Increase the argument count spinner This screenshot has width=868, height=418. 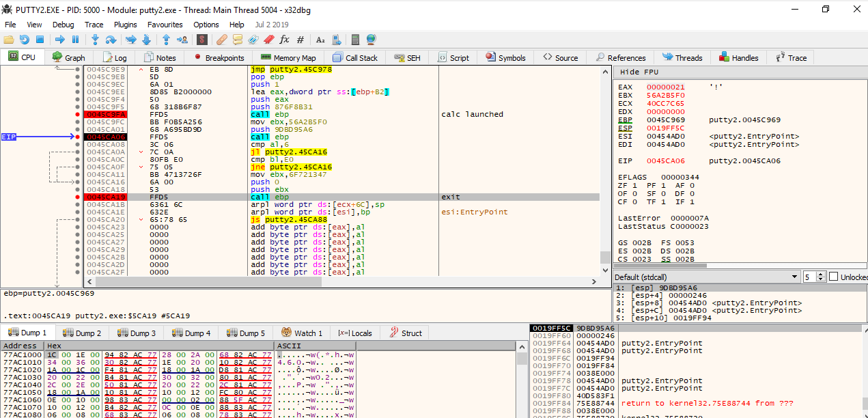tap(820, 275)
